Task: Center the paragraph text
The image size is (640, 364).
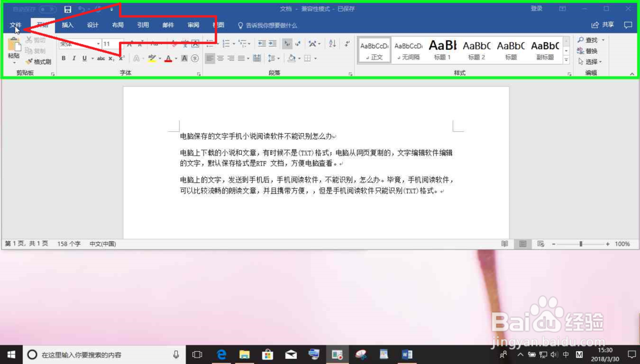Action: [x=220, y=58]
